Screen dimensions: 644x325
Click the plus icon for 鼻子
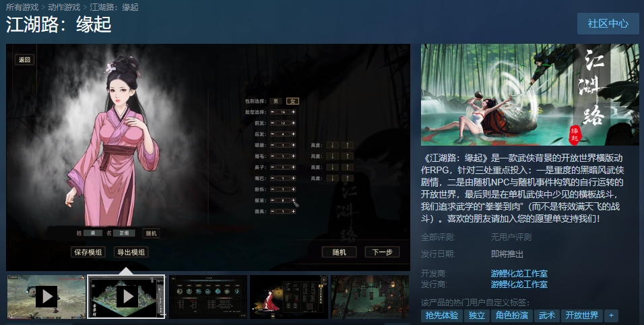pos(293,167)
